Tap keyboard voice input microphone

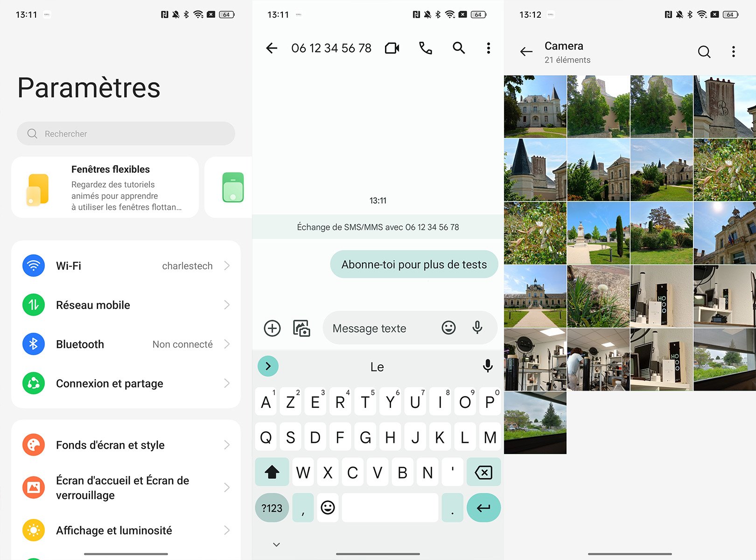pos(488,366)
